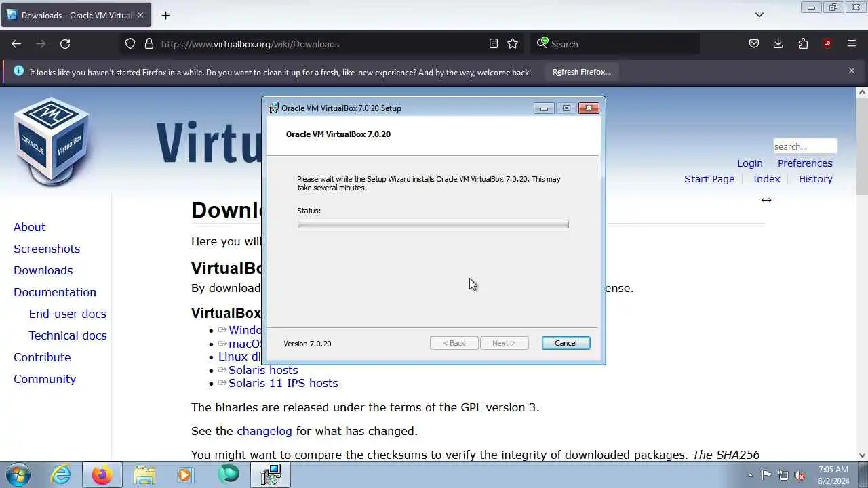Open Screenshots in the sidebar
The image size is (868, 488).
pyautogui.click(x=47, y=249)
